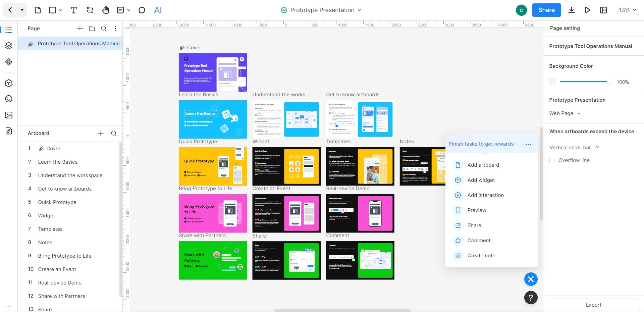
Task: Select the note tool in toolbar
Action: coord(120,10)
